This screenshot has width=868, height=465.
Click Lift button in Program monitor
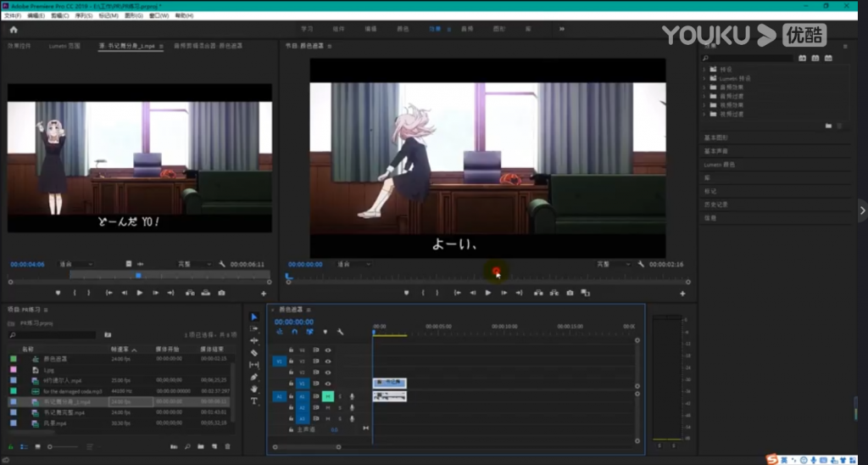tap(538, 293)
